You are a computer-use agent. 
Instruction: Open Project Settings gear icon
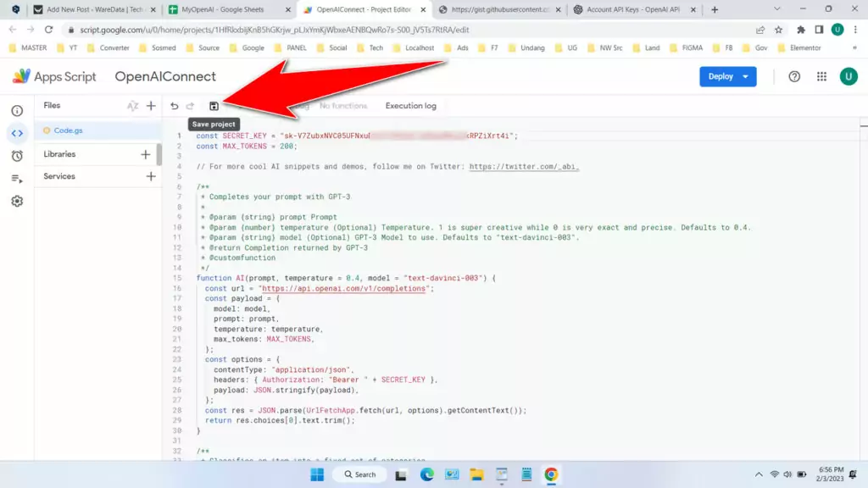[17, 202]
